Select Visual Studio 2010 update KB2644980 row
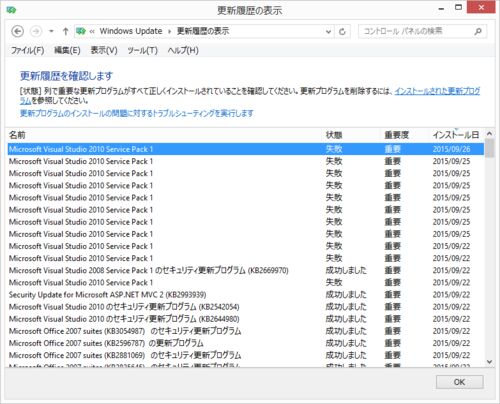The height and width of the screenshot is (404, 500). pos(246,319)
